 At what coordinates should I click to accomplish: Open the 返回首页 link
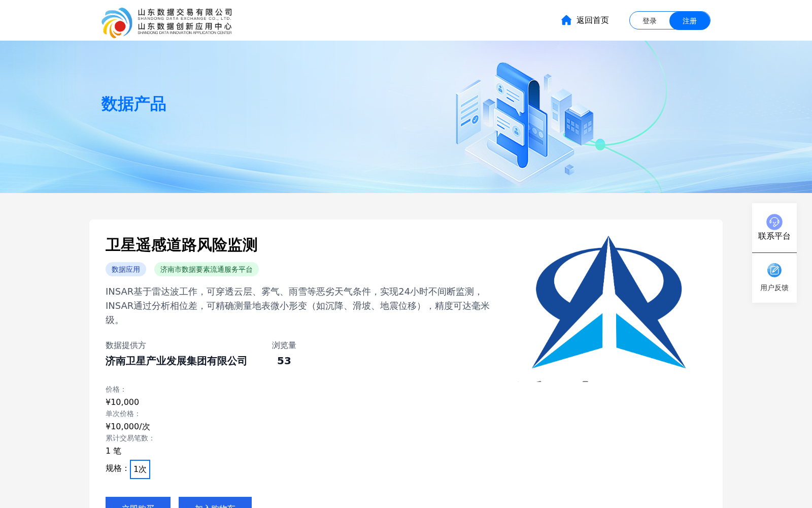(592, 20)
